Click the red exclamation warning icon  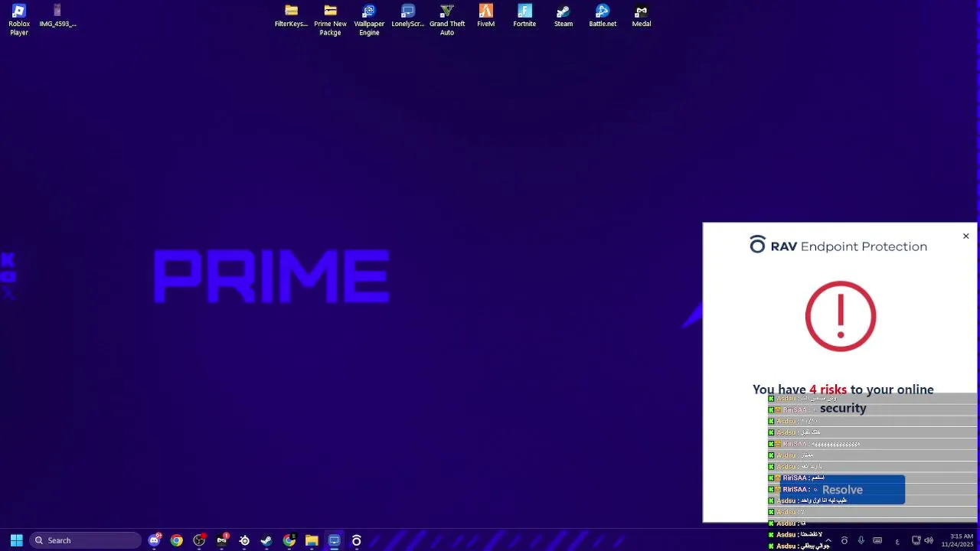click(x=841, y=316)
